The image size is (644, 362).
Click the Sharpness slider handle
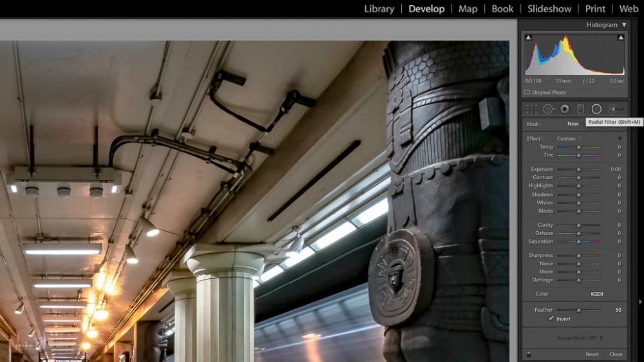[x=579, y=256]
